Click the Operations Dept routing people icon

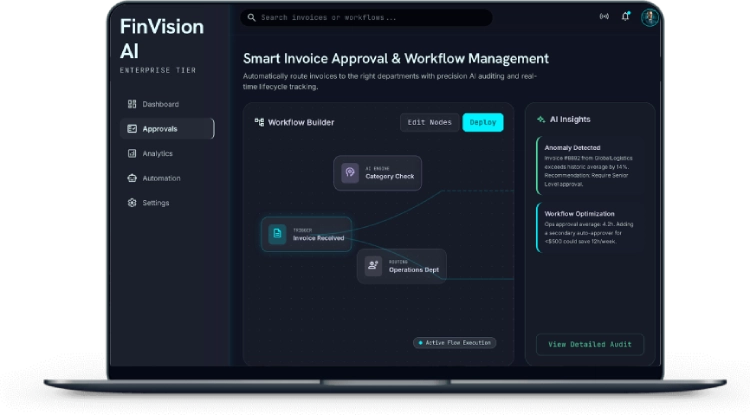click(373, 265)
